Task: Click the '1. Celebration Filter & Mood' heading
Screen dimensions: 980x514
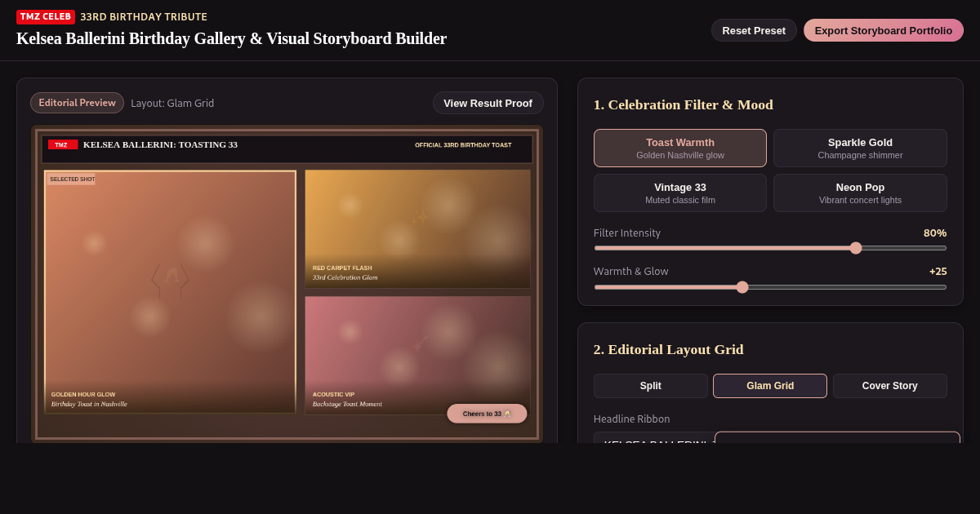Action: [x=683, y=104]
